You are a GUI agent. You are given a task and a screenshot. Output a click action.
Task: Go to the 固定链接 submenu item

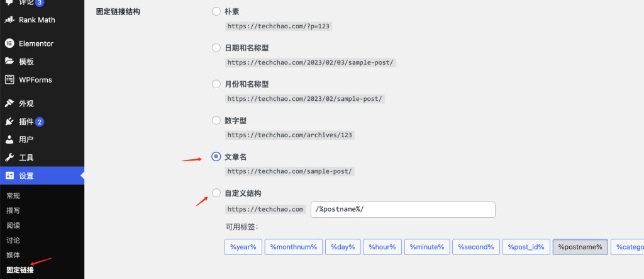[x=20, y=270]
